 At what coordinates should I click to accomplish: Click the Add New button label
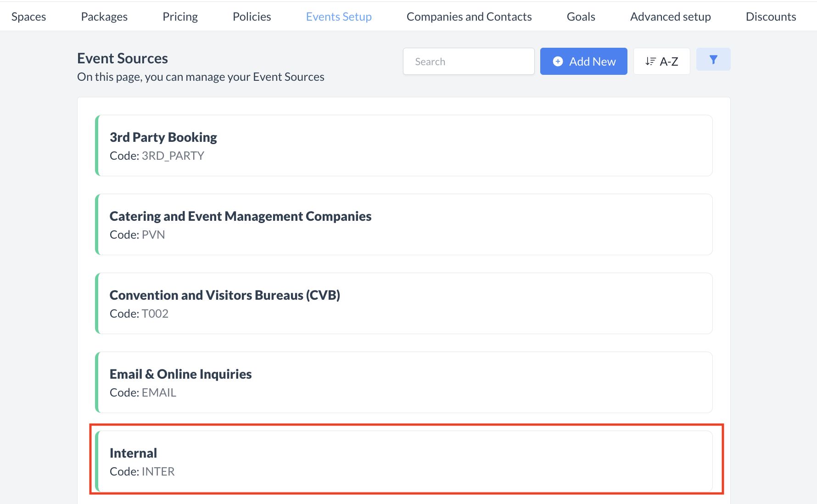(592, 62)
